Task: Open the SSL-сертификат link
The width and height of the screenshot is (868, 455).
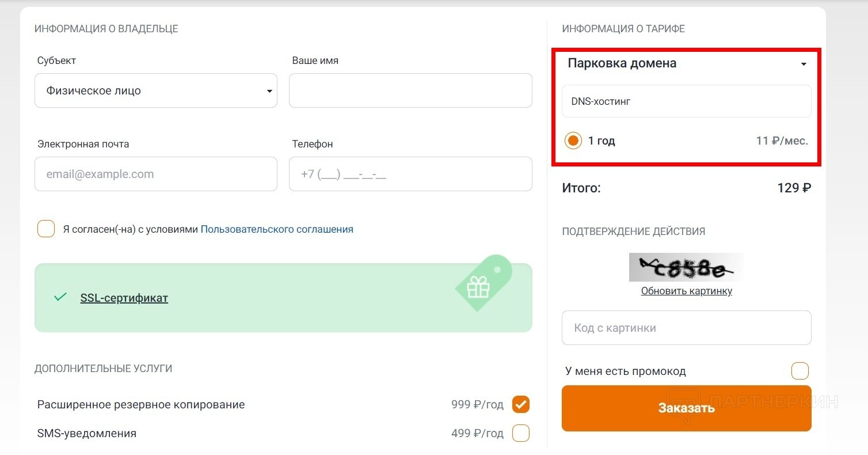Action: [x=124, y=298]
